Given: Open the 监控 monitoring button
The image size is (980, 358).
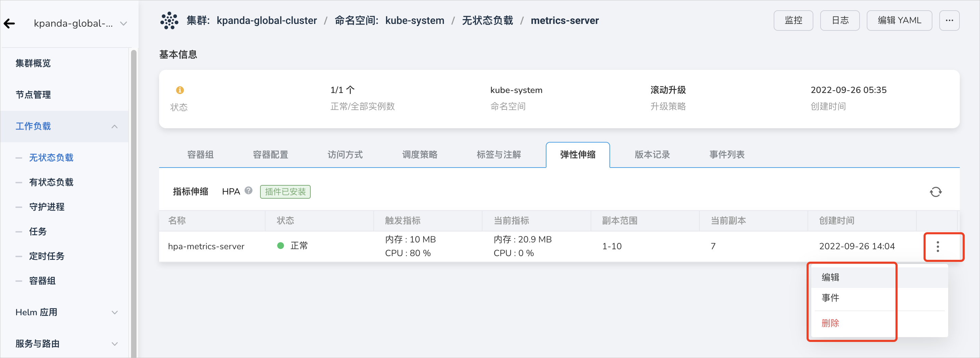Looking at the screenshot, I should [x=793, y=21].
